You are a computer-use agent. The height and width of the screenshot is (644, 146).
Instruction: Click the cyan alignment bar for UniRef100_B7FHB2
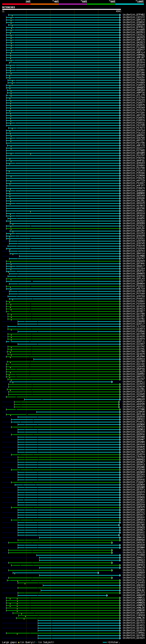click(x=65, y=15)
